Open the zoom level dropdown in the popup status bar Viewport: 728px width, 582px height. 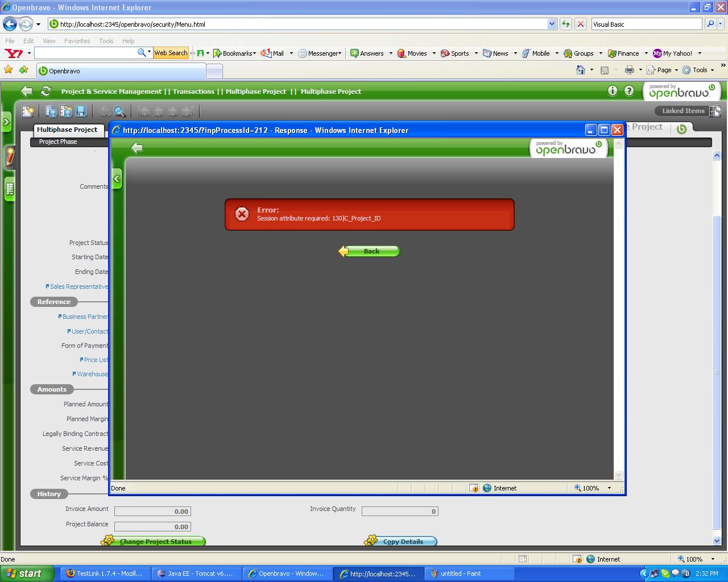pos(609,488)
